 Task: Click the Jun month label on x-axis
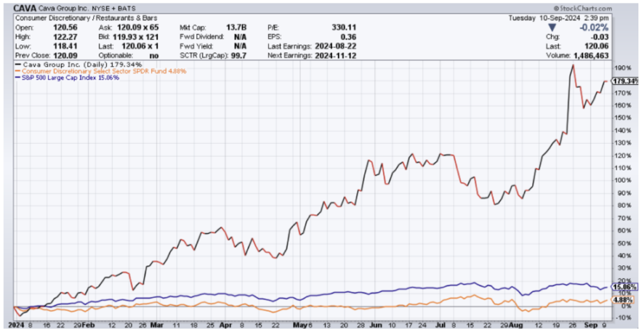click(x=376, y=325)
